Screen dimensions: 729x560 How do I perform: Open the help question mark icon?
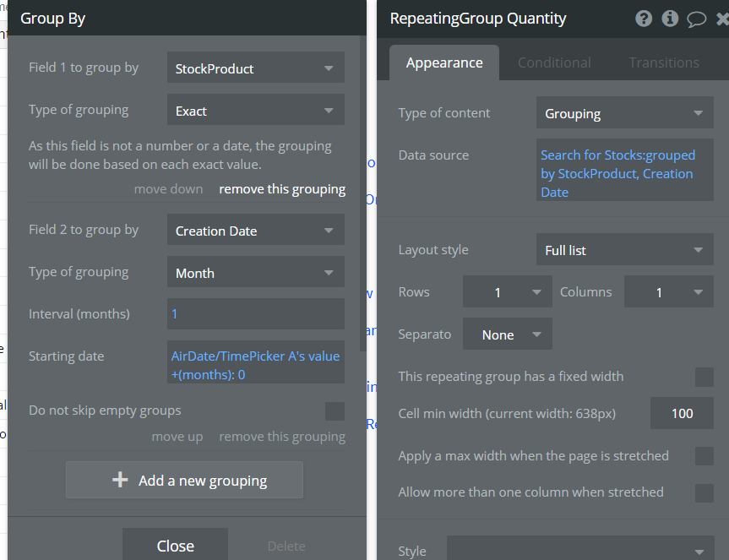[x=644, y=19]
